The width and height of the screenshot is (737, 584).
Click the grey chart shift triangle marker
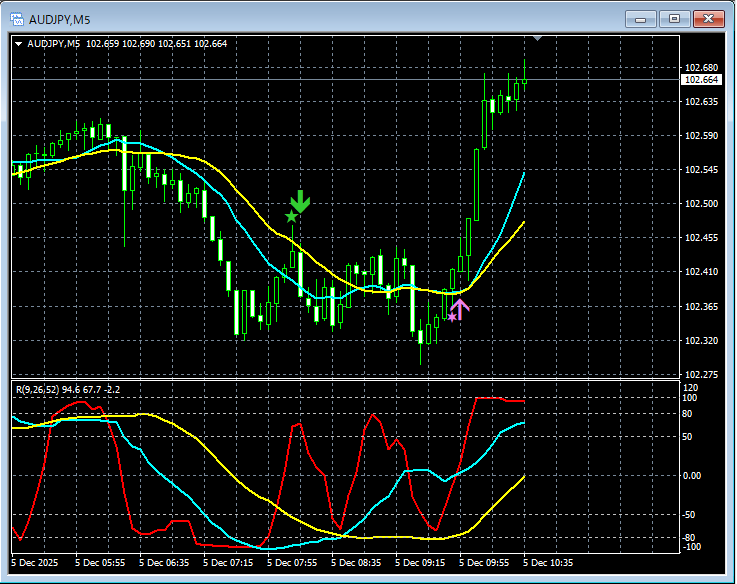[x=539, y=38]
